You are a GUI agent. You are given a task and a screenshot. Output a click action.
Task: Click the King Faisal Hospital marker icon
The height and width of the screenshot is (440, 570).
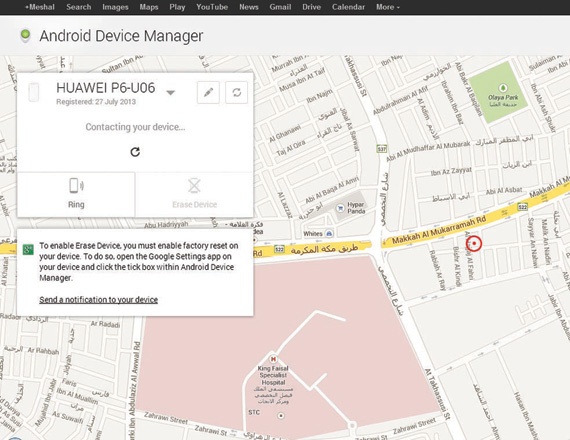(x=273, y=359)
